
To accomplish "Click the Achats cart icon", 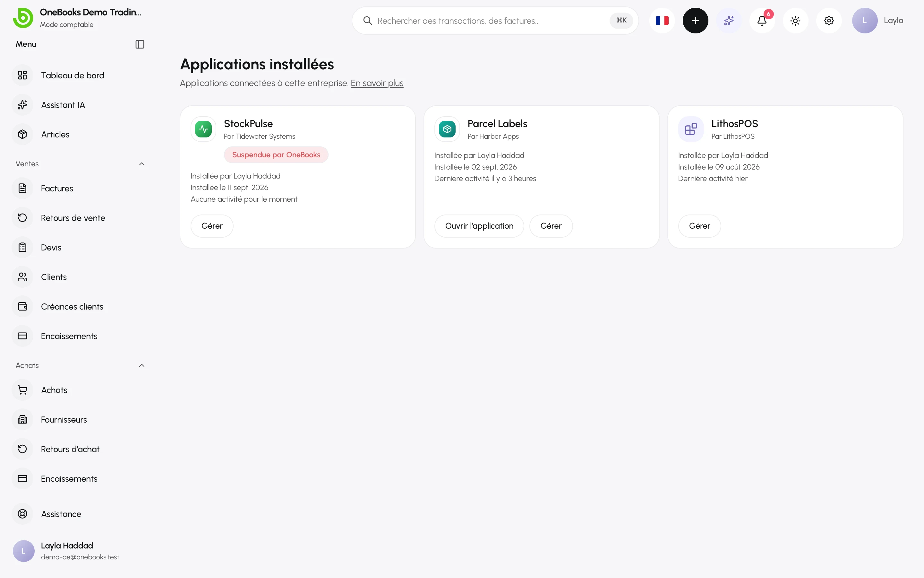I will 22,390.
